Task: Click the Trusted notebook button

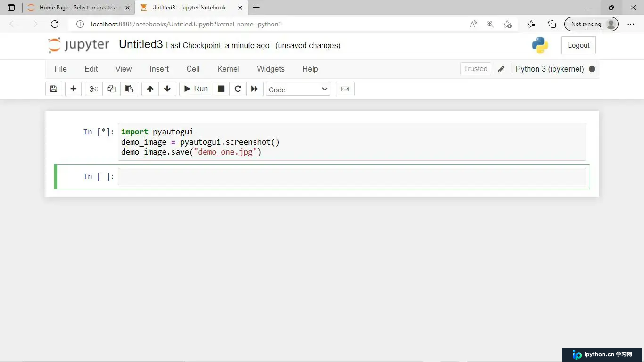Action: coord(475,69)
